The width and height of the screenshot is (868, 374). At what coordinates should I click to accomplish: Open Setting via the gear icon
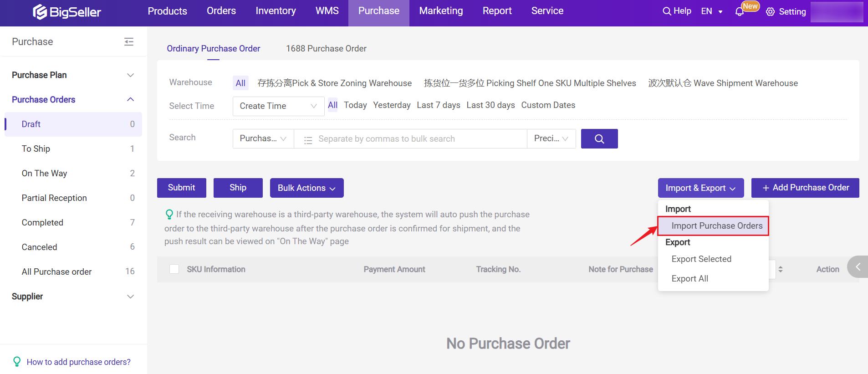coord(770,12)
